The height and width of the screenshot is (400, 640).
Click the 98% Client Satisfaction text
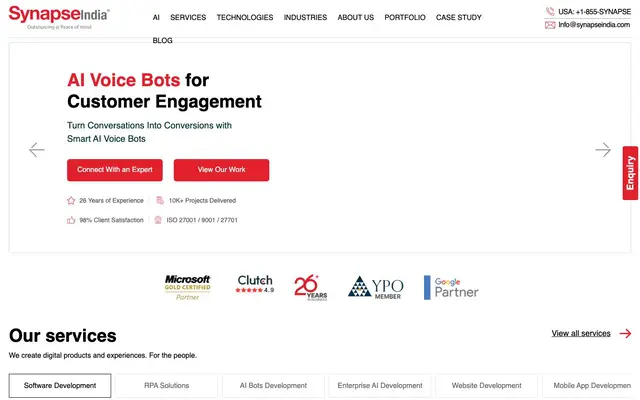point(111,220)
